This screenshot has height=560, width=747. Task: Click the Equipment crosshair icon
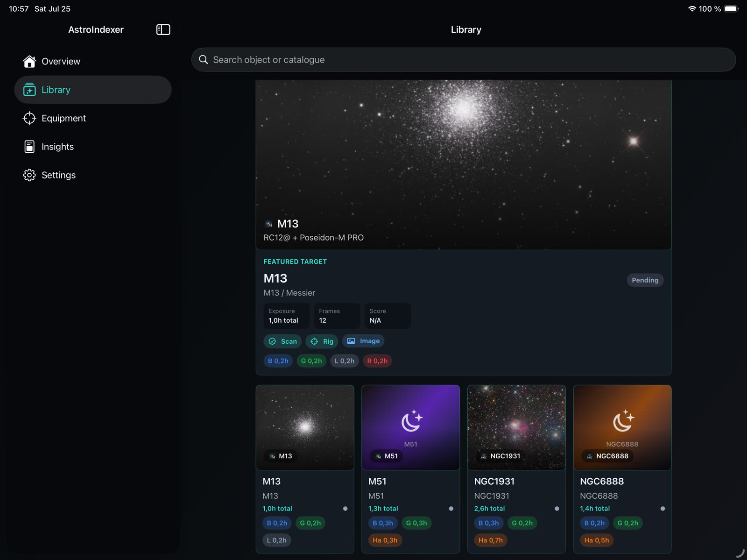pos(29,118)
